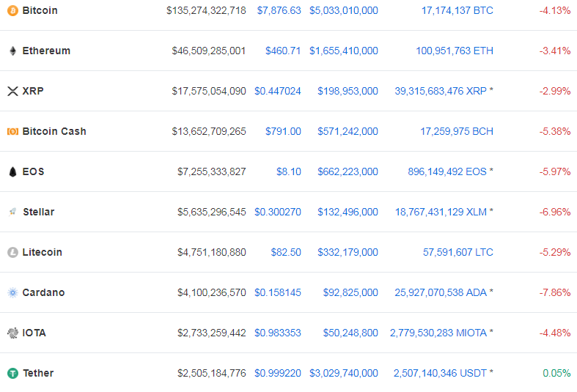Open the XRP name link
Viewport: 577px width, 392px height.
coord(33,91)
